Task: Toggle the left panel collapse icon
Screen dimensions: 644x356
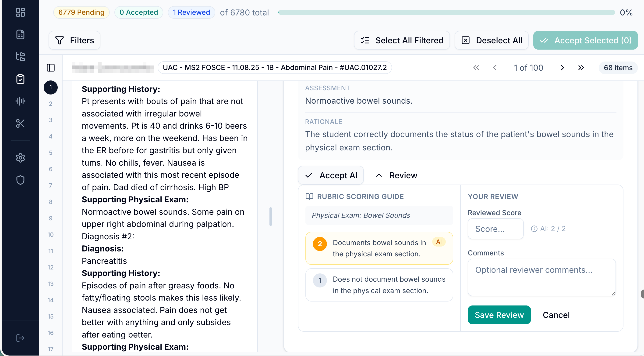Action: (x=51, y=68)
